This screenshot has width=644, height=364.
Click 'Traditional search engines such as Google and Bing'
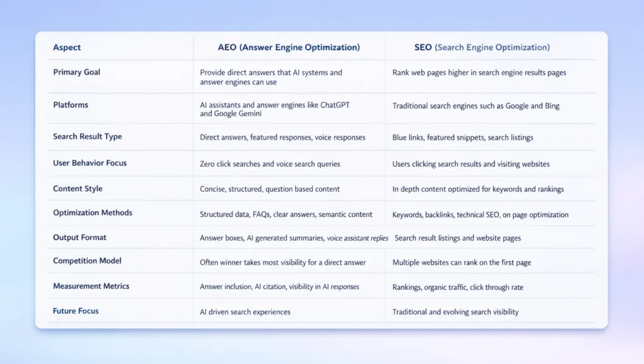point(475,106)
